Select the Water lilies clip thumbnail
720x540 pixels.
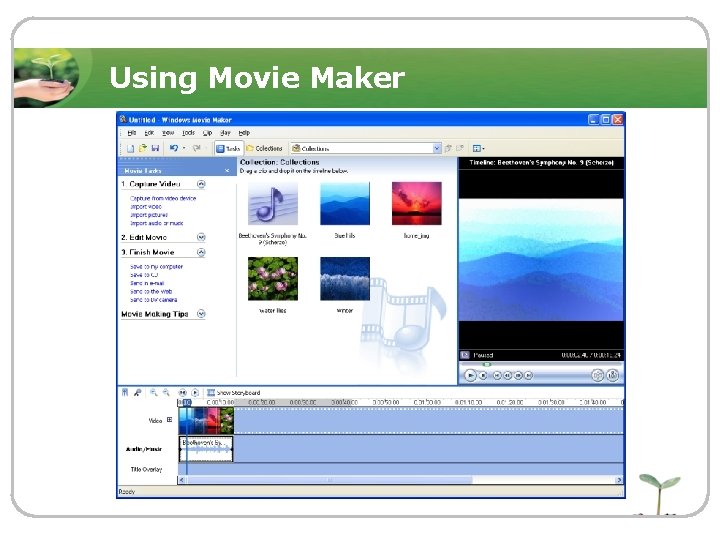[x=273, y=279]
